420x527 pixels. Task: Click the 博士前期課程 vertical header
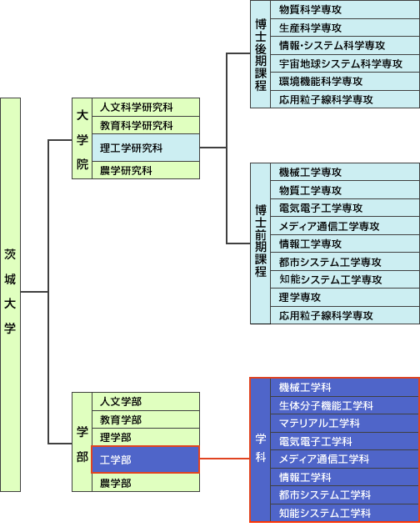click(x=260, y=243)
